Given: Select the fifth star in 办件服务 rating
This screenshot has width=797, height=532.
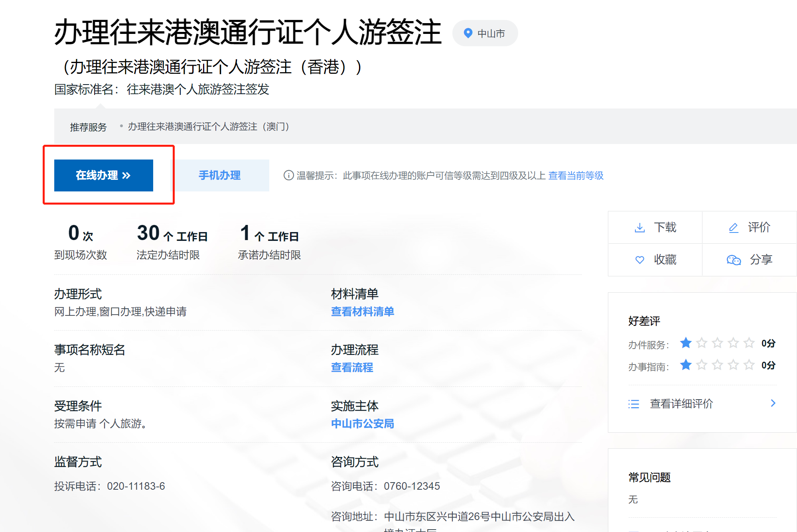Looking at the screenshot, I should coord(749,343).
